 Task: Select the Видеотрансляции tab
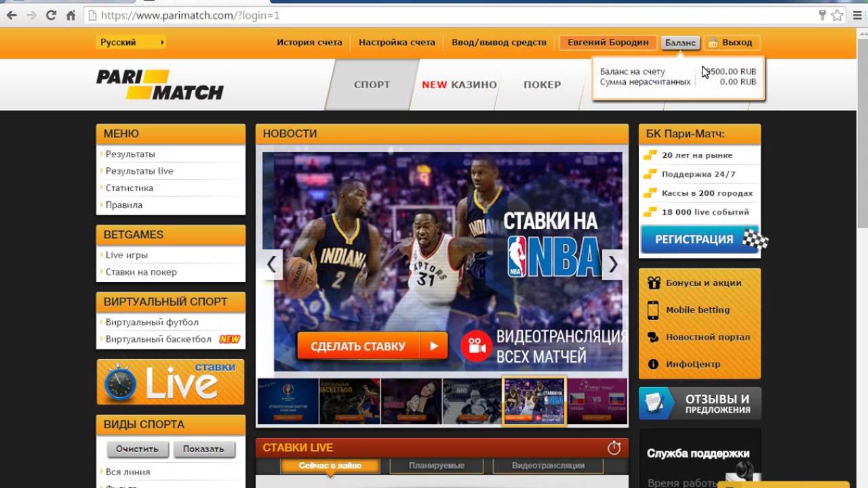point(548,466)
